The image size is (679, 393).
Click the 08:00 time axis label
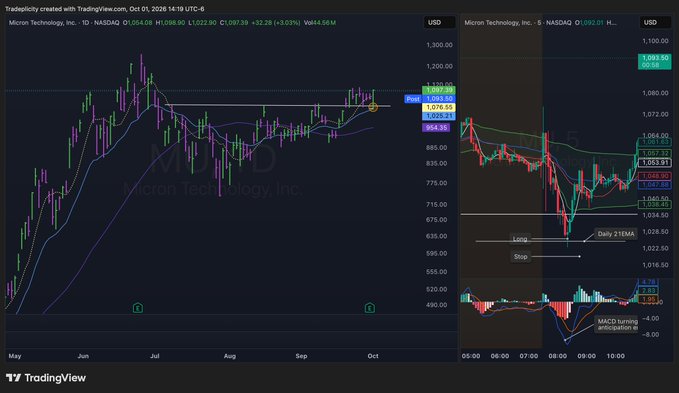point(557,356)
